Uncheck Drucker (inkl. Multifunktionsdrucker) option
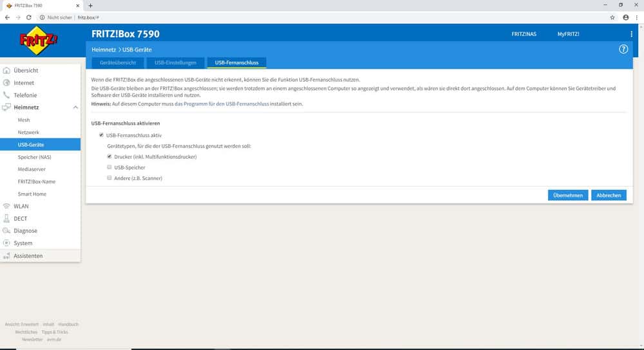This screenshot has width=644, height=350. tap(109, 156)
